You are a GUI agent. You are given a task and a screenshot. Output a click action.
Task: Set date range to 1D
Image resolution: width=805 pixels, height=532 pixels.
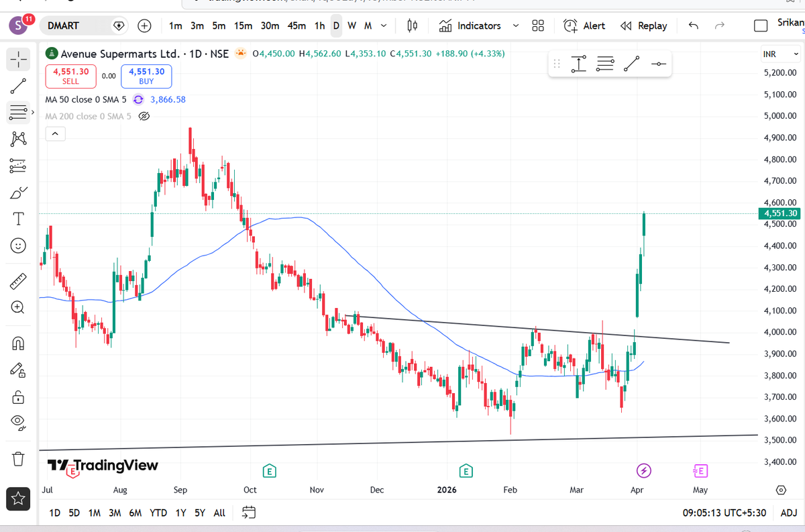coord(55,513)
